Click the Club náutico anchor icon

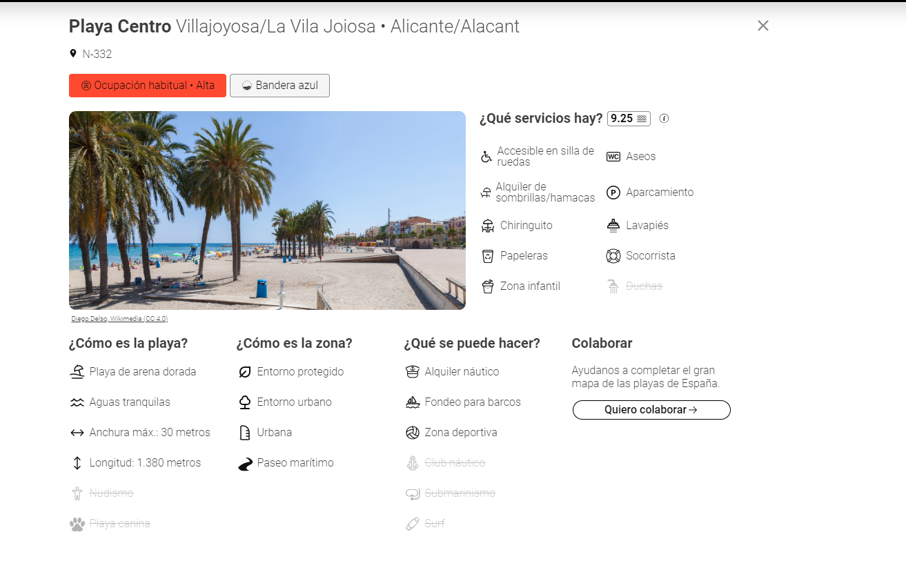[413, 463]
